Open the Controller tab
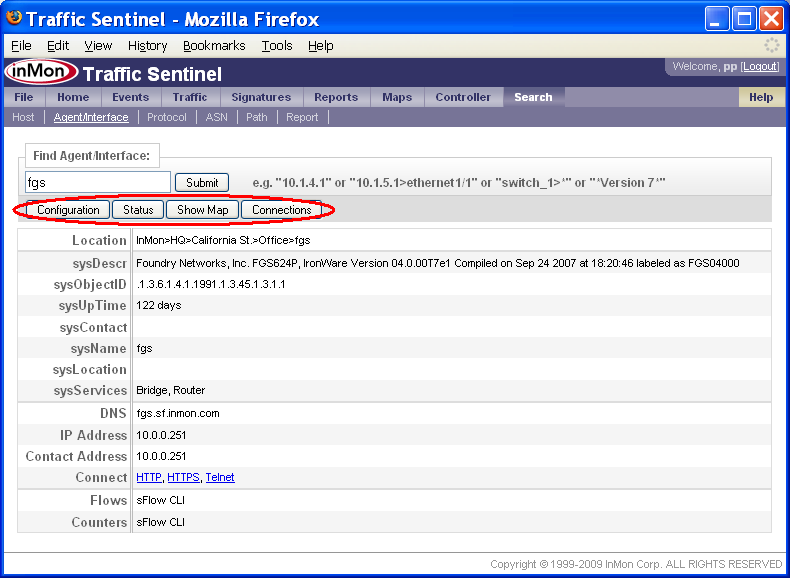This screenshot has width=790, height=578. point(463,97)
